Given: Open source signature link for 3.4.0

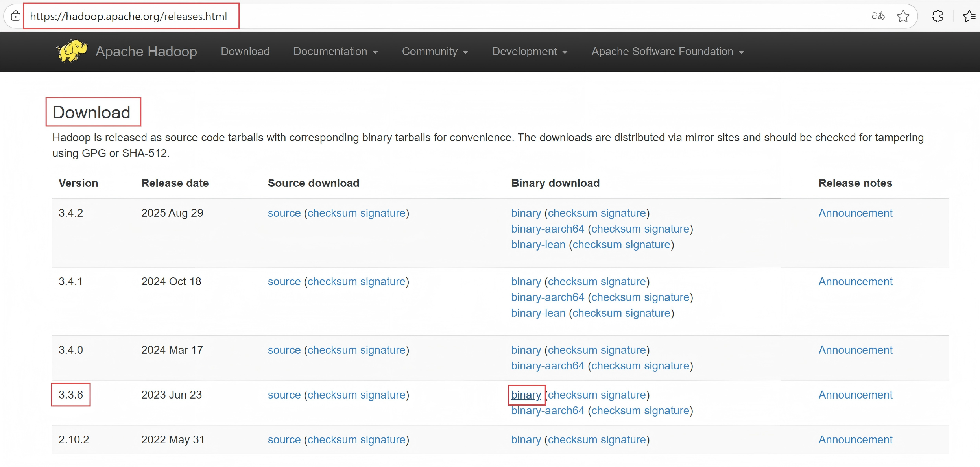Looking at the screenshot, I should [x=383, y=350].
